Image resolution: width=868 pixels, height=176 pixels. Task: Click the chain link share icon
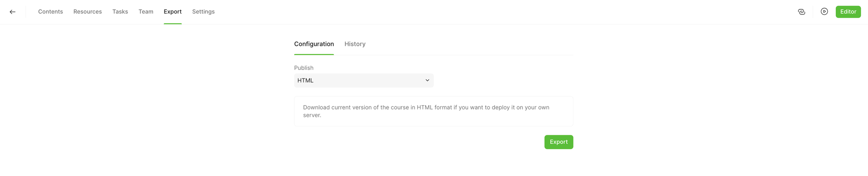[801, 12]
